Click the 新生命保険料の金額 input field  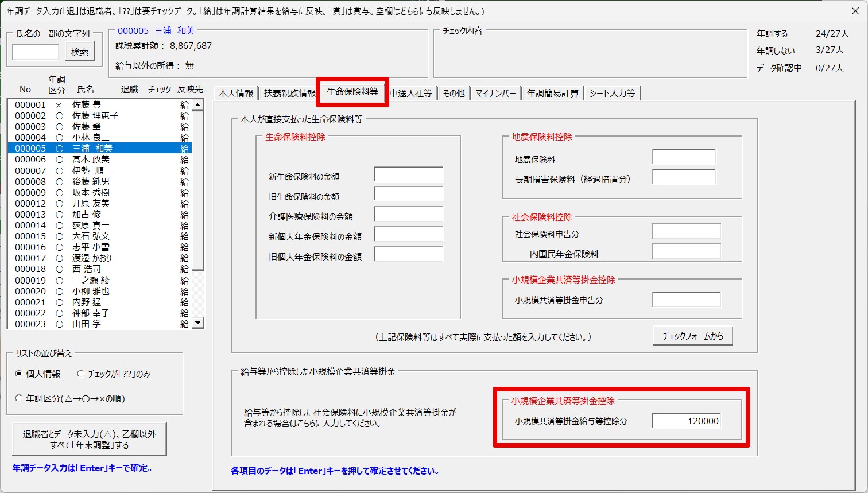click(x=408, y=174)
